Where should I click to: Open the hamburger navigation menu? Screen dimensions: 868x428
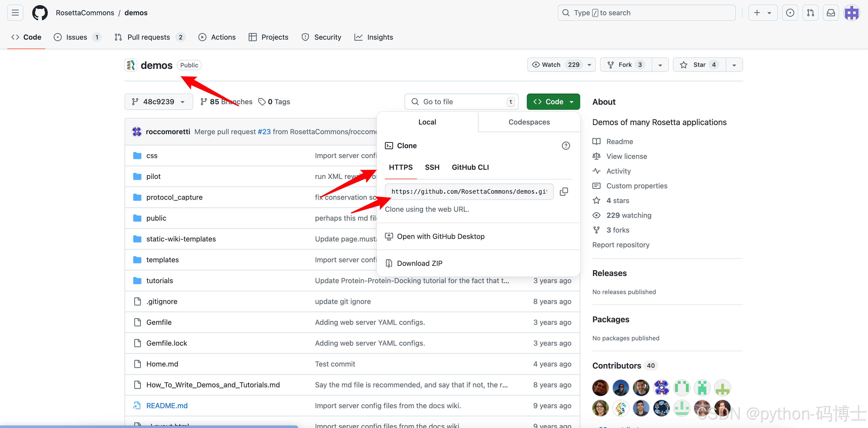coord(15,13)
